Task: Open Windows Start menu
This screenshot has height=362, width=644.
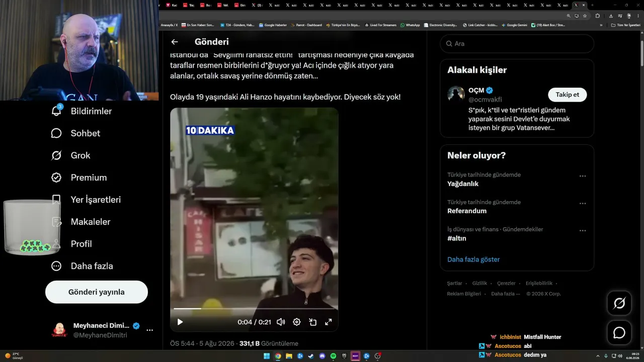Action: (267, 356)
